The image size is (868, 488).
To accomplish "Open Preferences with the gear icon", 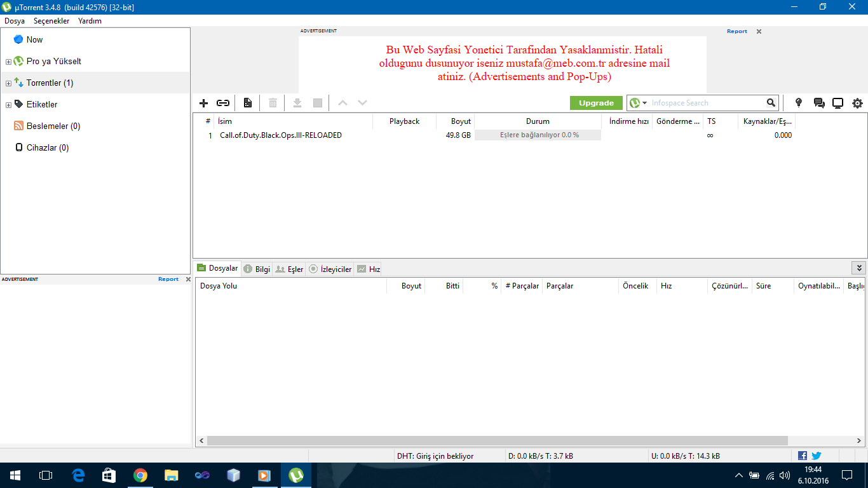I will (858, 103).
